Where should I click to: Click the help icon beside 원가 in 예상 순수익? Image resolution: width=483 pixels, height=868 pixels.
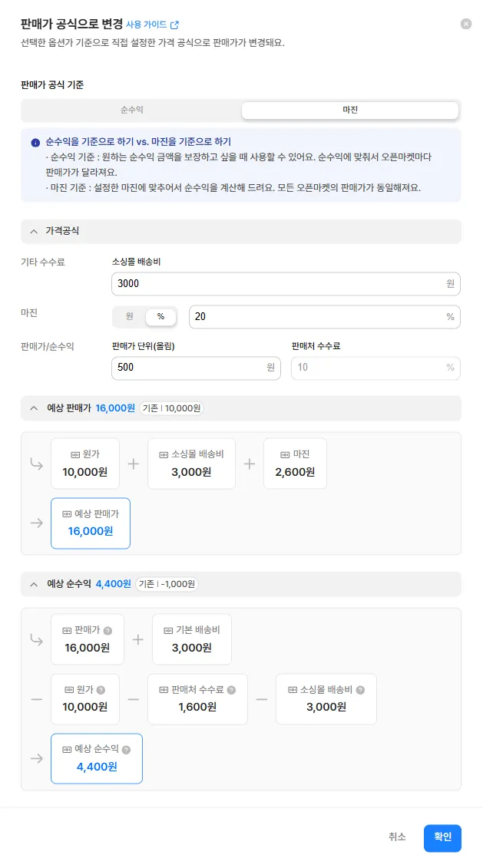coord(101,690)
